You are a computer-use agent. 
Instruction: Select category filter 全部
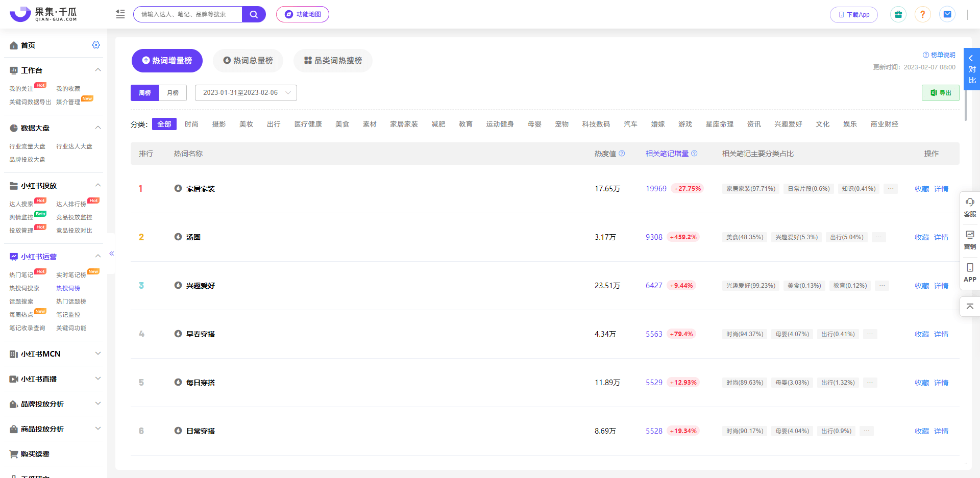coord(164,124)
